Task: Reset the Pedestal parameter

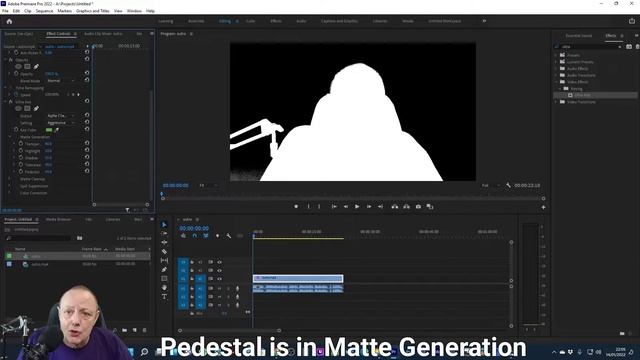Action: pyautogui.click(x=87, y=171)
